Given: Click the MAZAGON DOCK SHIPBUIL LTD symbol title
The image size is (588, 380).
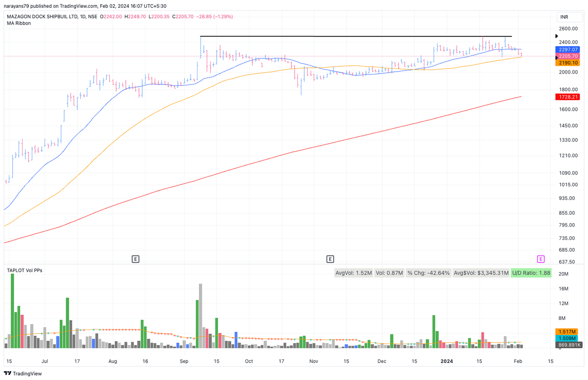Looking at the screenshot, I should [42, 16].
